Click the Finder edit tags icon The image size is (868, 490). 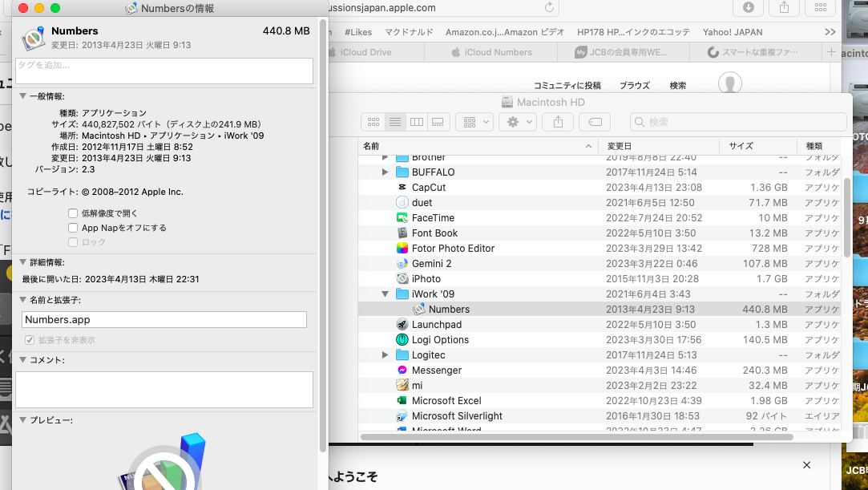595,122
